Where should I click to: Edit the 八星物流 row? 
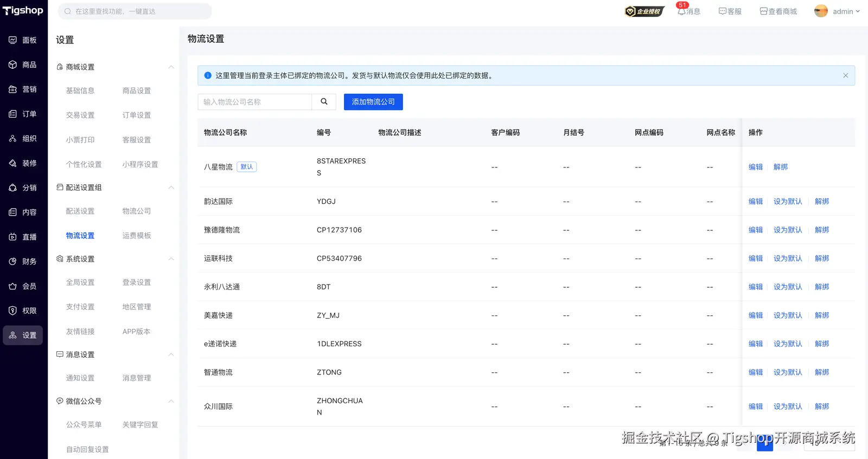(x=756, y=167)
